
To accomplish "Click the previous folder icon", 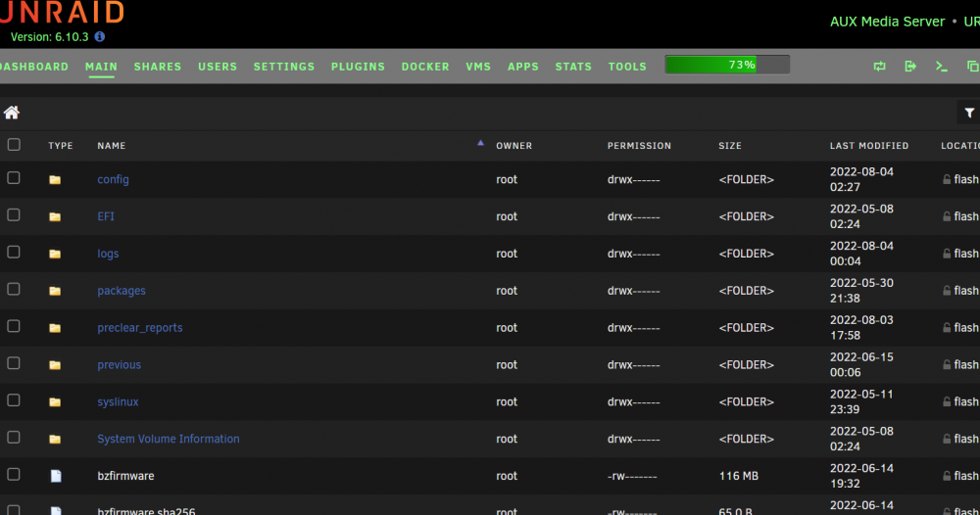I will (x=55, y=365).
